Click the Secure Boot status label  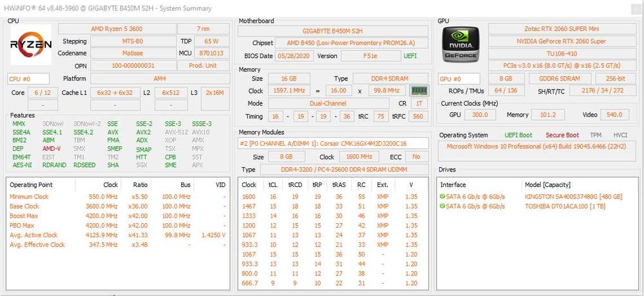pyautogui.click(x=562, y=135)
